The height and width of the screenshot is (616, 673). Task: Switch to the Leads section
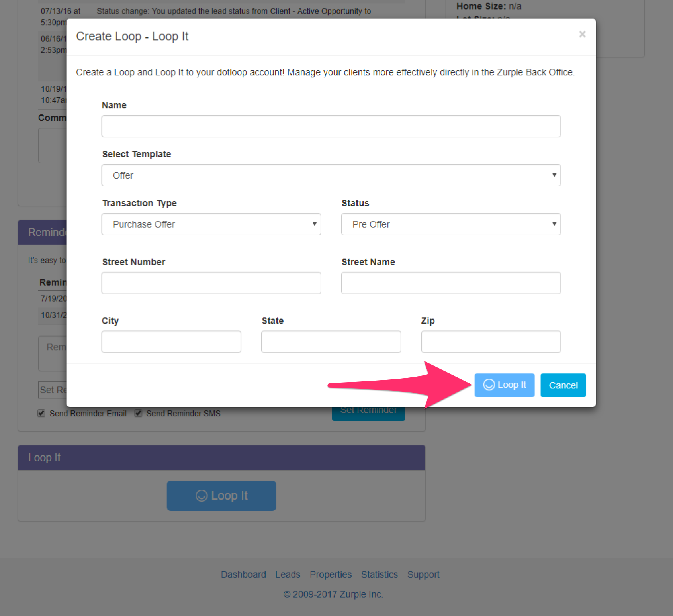click(288, 574)
